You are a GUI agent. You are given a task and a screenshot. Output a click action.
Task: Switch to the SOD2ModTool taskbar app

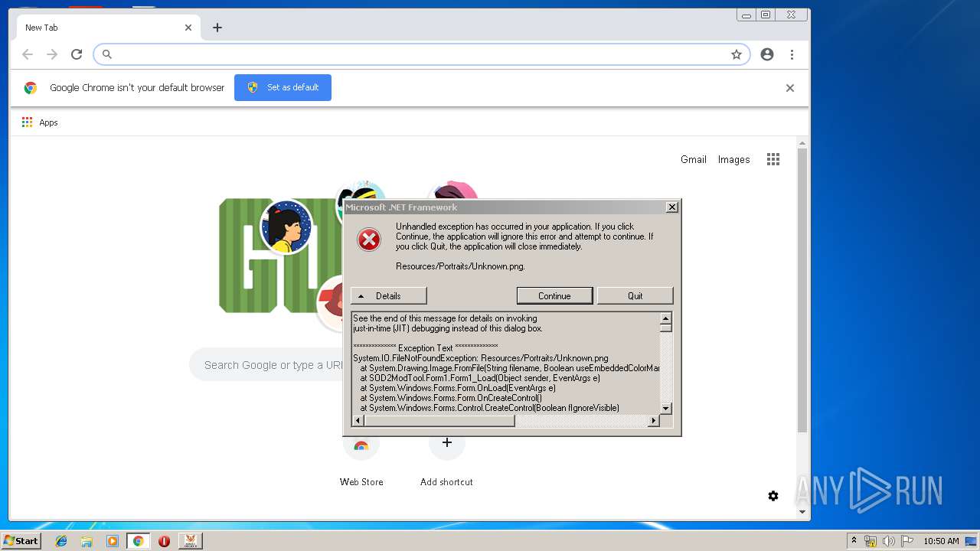coord(190,541)
